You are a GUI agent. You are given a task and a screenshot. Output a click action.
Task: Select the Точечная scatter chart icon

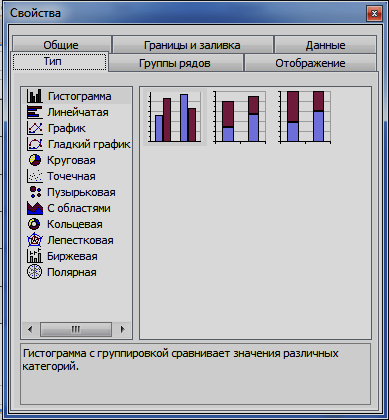click(x=35, y=176)
